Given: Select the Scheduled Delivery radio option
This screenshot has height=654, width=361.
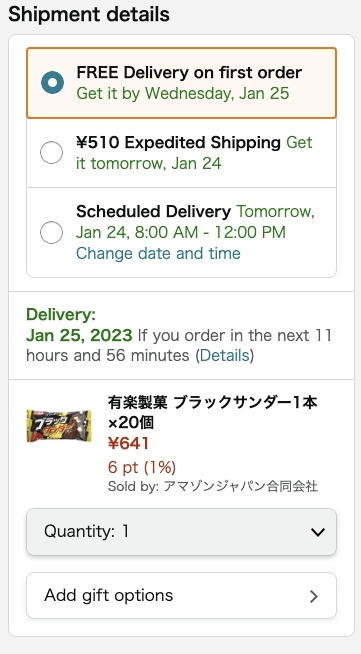Looking at the screenshot, I should click(51, 232).
